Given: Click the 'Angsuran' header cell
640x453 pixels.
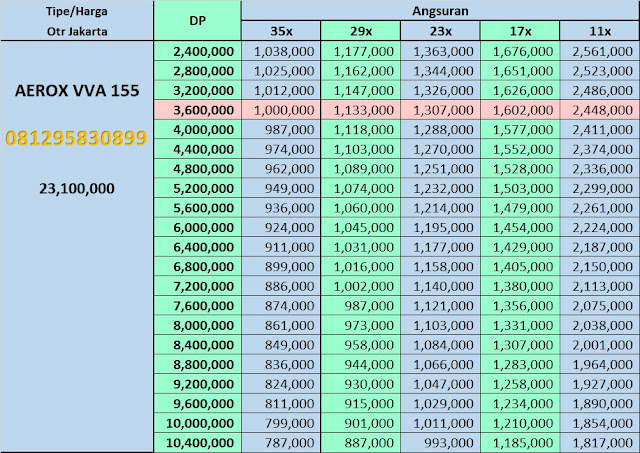Looking at the screenshot, I should (x=440, y=11).
